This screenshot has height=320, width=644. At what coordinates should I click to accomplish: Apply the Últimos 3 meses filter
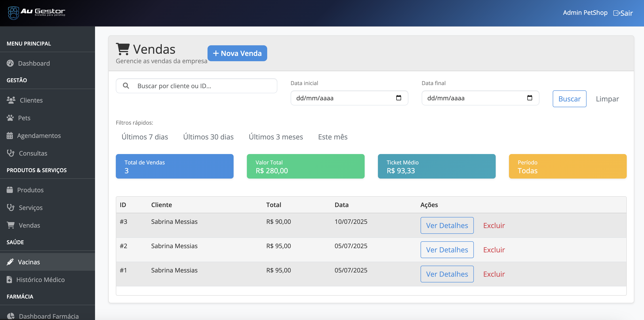tap(276, 137)
